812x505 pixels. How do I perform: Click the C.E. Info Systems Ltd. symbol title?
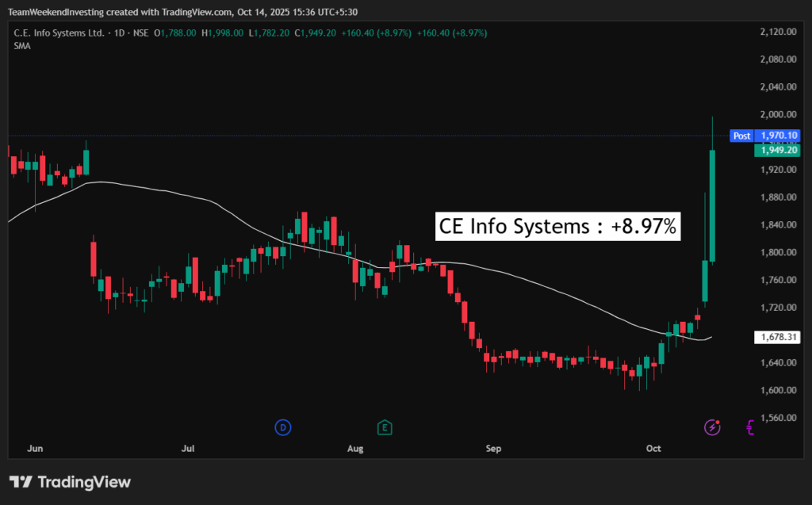click(60, 33)
